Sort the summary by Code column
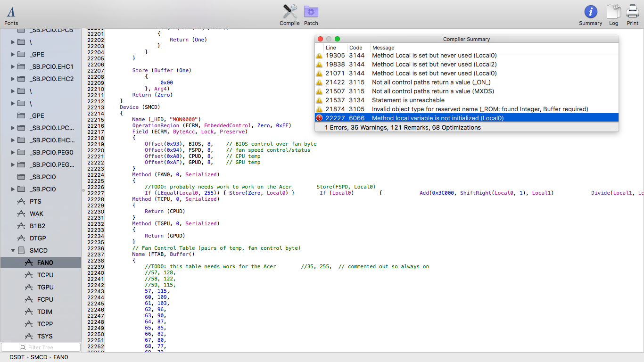This screenshot has height=362, width=644. point(355,48)
